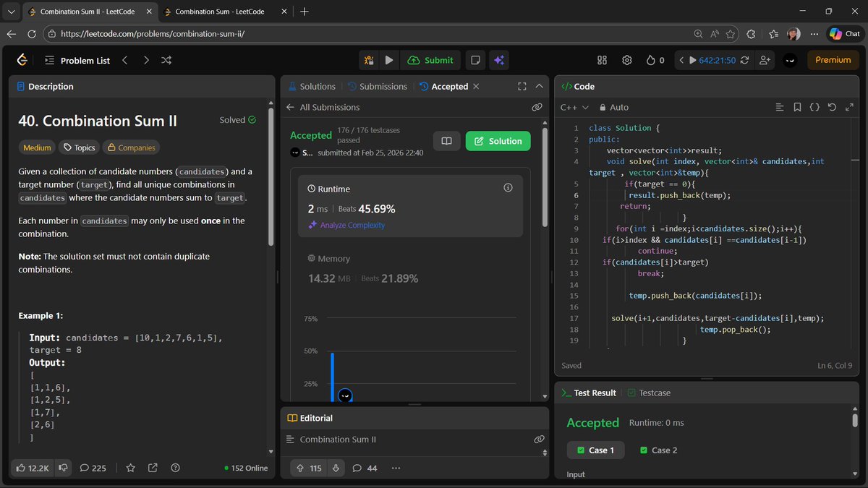The width and height of the screenshot is (868, 488).
Task: Select the Medium difficulty tag
Action: (37, 147)
